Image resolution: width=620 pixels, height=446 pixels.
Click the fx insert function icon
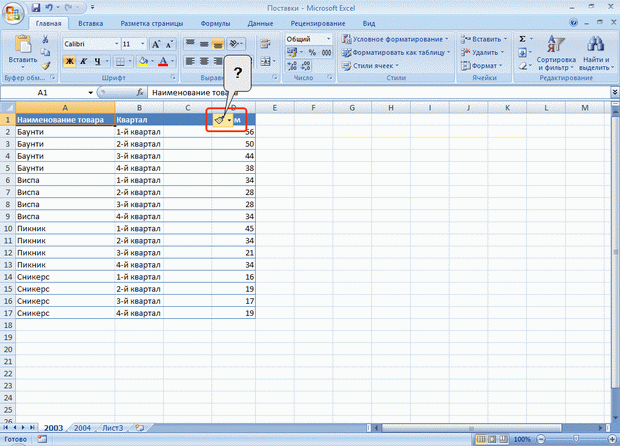[140, 93]
